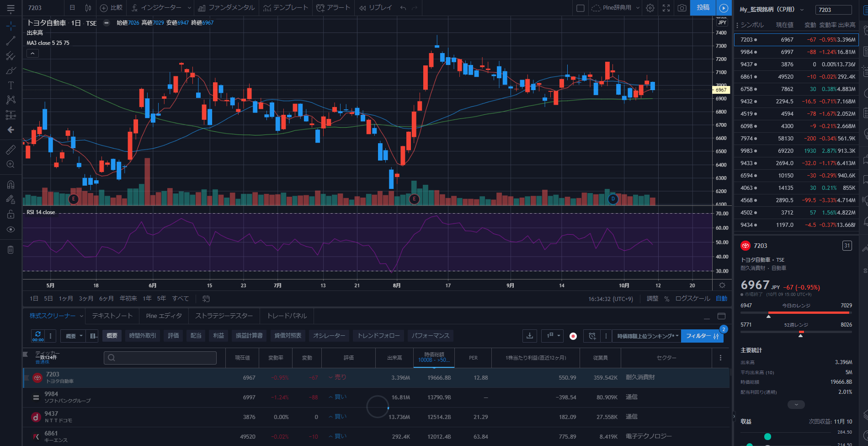The image size is (868, 446).
Task: Select the trend line drawing tool
Action: tap(11, 41)
